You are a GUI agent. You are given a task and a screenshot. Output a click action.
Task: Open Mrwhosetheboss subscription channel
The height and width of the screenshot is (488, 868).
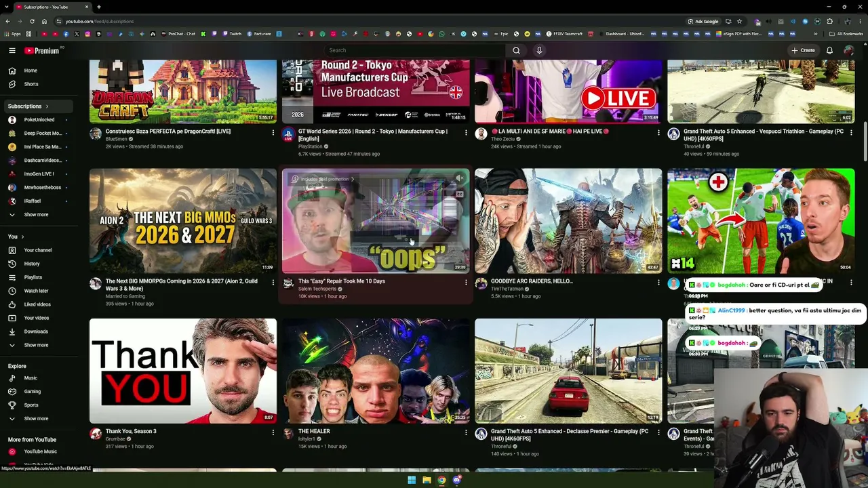[x=43, y=188]
